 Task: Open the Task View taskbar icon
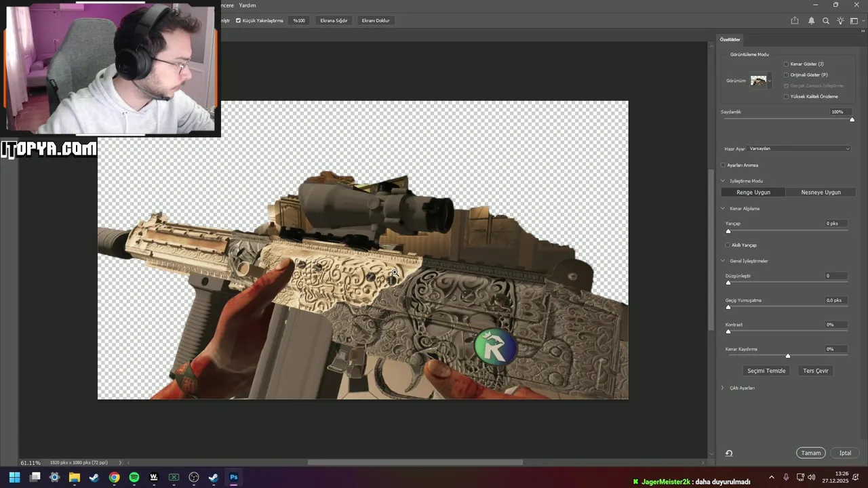(35, 477)
